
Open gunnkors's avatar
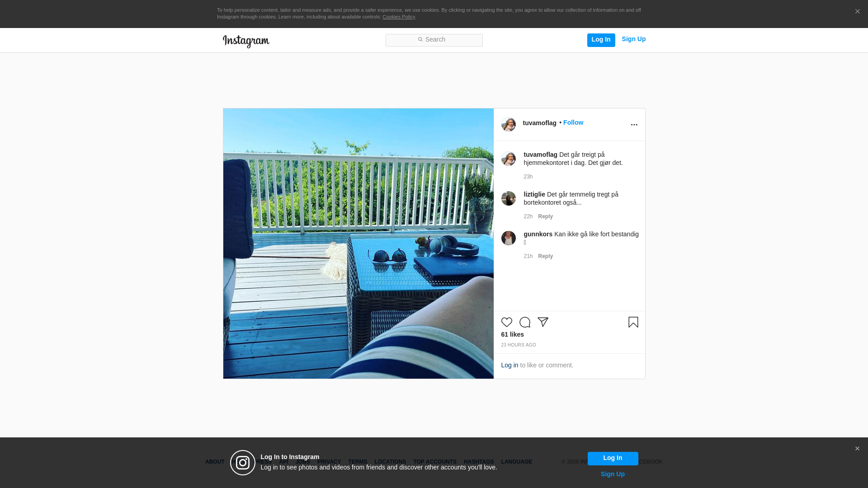(x=508, y=238)
